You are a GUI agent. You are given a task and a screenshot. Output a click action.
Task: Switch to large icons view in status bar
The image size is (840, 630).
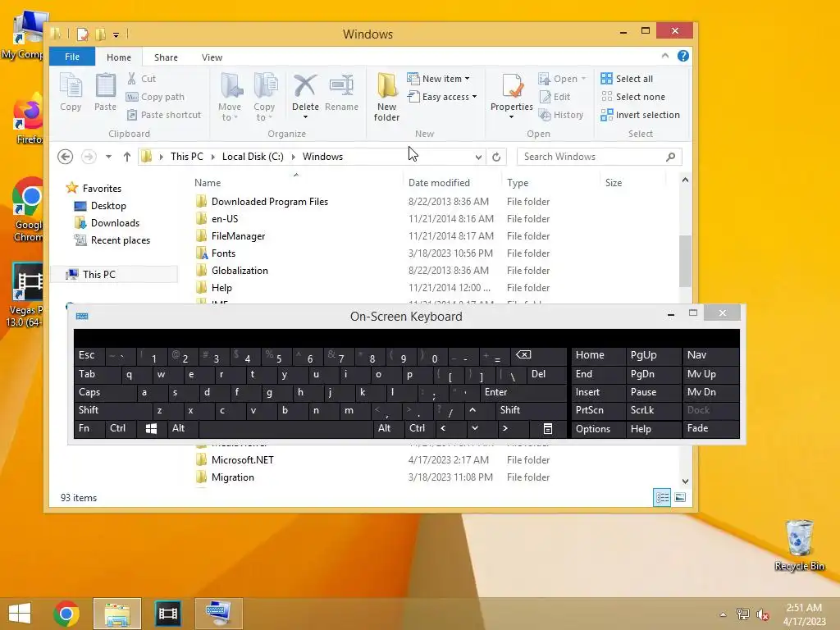pos(680,498)
